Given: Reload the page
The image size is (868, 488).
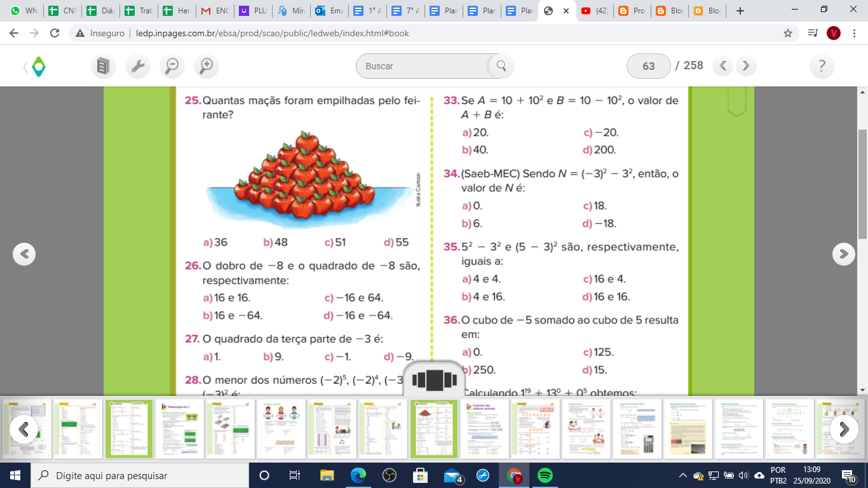Looking at the screenshot, I should click(x=55, y=33).
